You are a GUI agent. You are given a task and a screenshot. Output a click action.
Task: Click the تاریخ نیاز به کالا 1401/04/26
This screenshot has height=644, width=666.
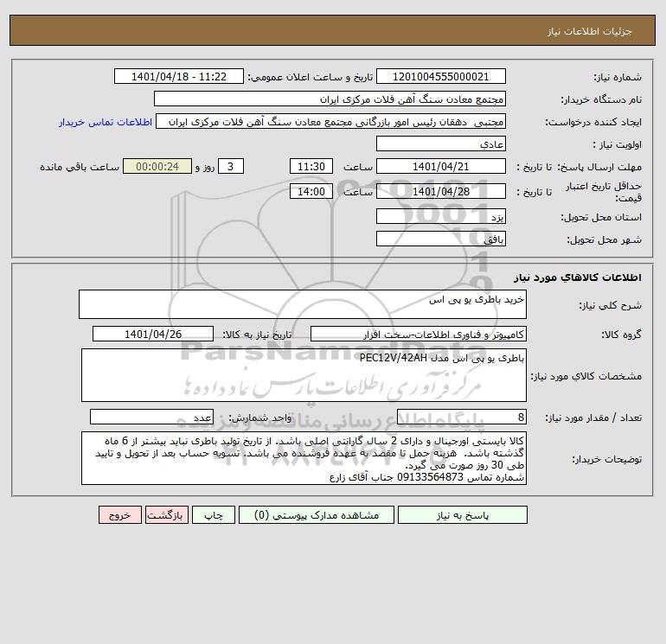[x=153, y=334]
